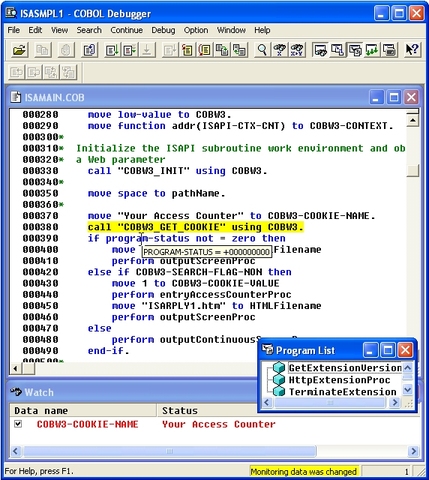Click the Program List scroll-up arrow
Image resolution: width=429 pixels, height=480 pixels.
(408, 367)
